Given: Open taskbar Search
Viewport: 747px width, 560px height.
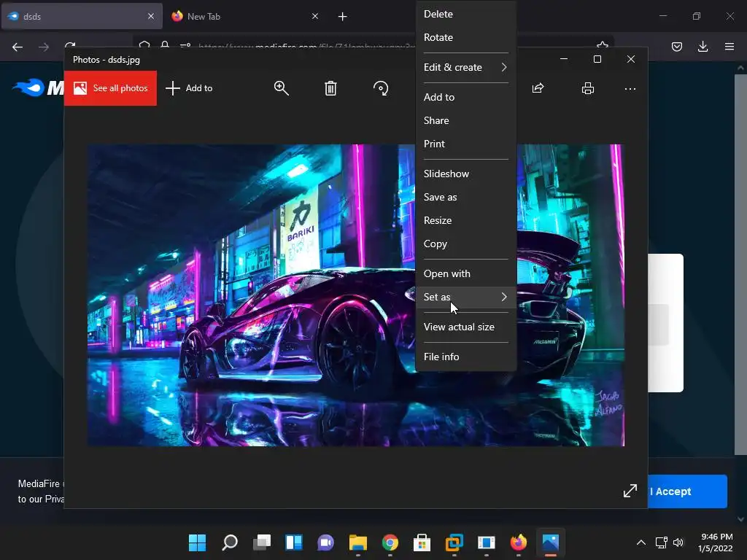Looking at the screenshot, I should (230, 542).
